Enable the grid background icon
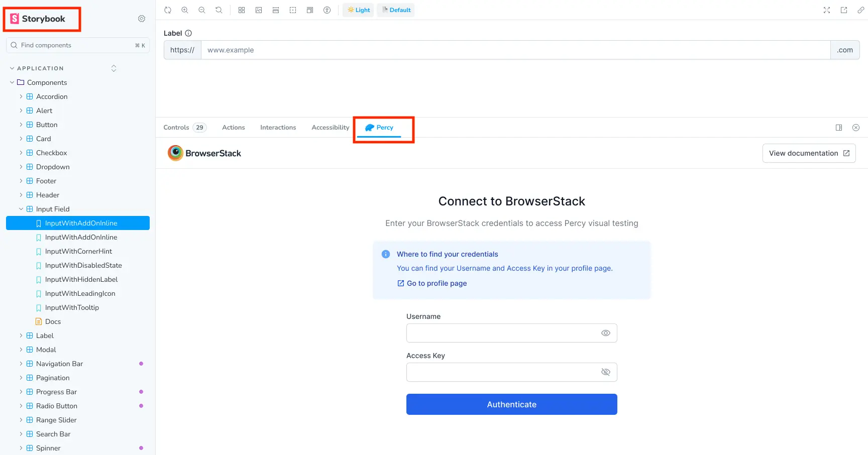The height and width of the screenshot is (455, 868). tap(242, 10)
